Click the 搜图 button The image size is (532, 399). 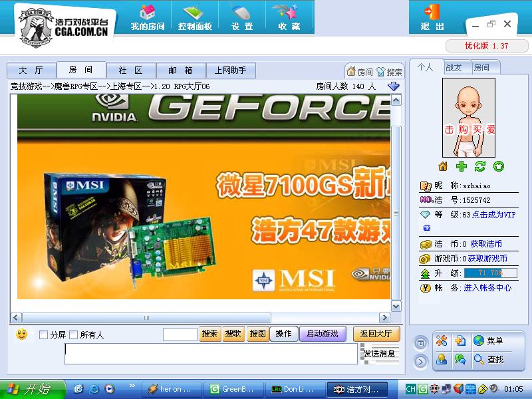coord(257,334)
